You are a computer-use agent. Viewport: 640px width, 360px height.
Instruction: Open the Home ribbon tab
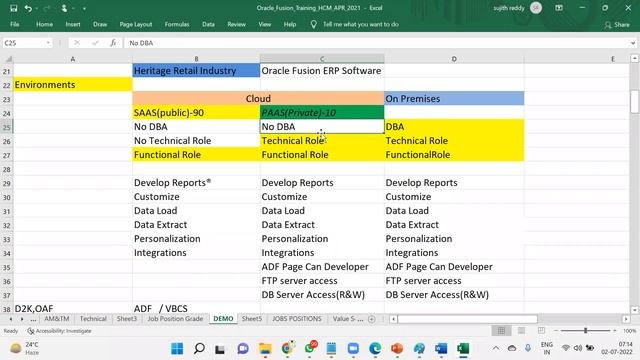[44, 24]
